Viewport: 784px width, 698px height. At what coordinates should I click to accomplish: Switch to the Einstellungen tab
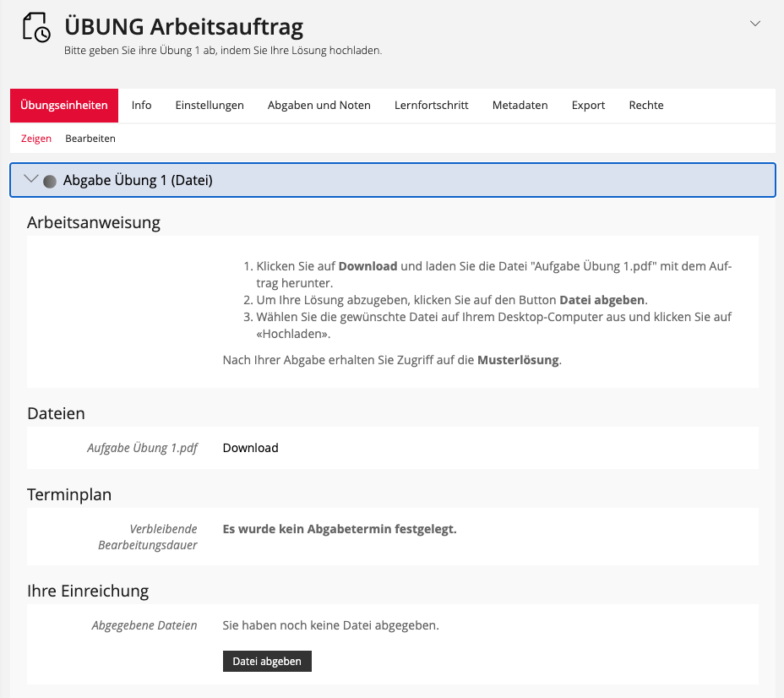(210, 106)
